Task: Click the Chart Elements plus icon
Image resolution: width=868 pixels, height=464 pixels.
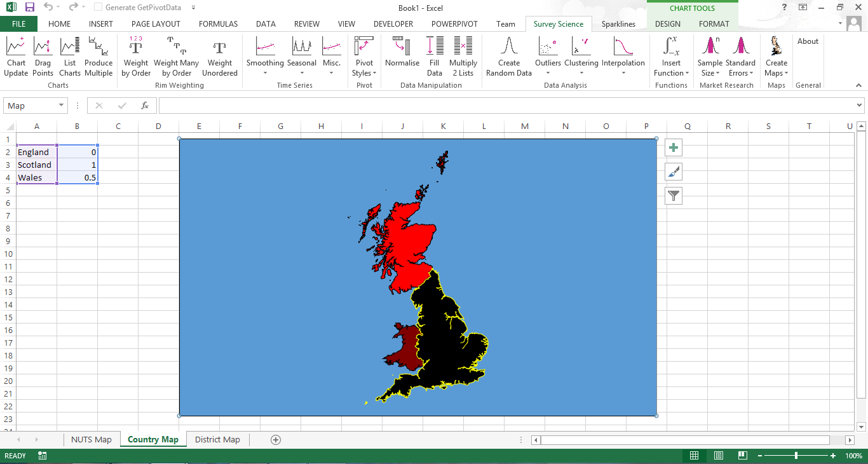Action: [673, 147]
